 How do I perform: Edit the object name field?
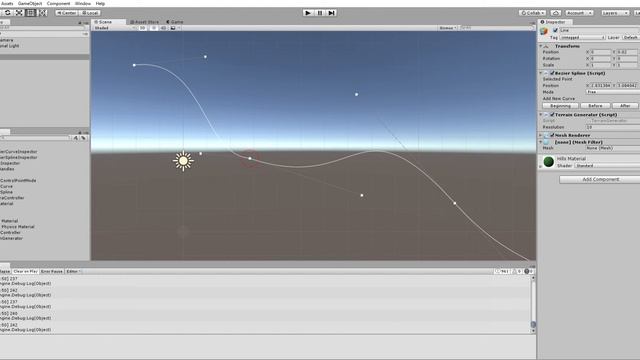coord(599,30)
